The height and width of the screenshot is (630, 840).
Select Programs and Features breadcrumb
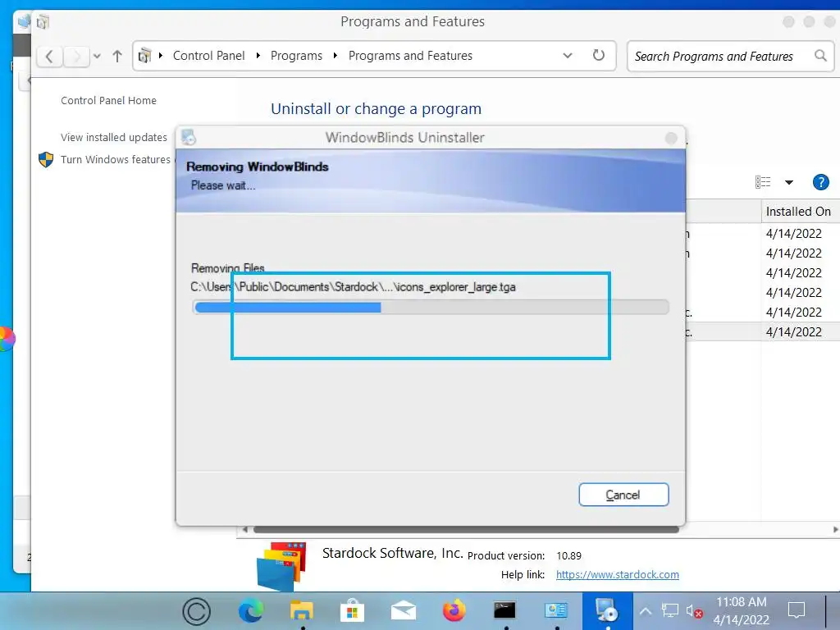tap(410, 56)
